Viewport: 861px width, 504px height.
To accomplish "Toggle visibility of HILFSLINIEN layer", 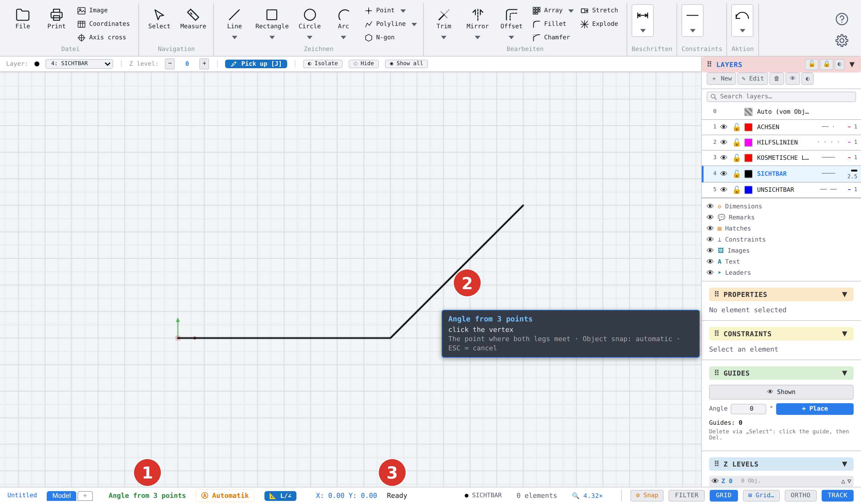I will (724, 142).
